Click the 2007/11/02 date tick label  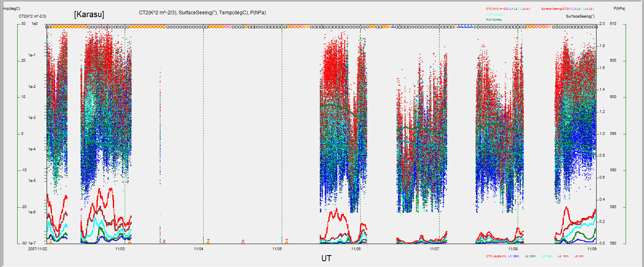coord(38,249)
